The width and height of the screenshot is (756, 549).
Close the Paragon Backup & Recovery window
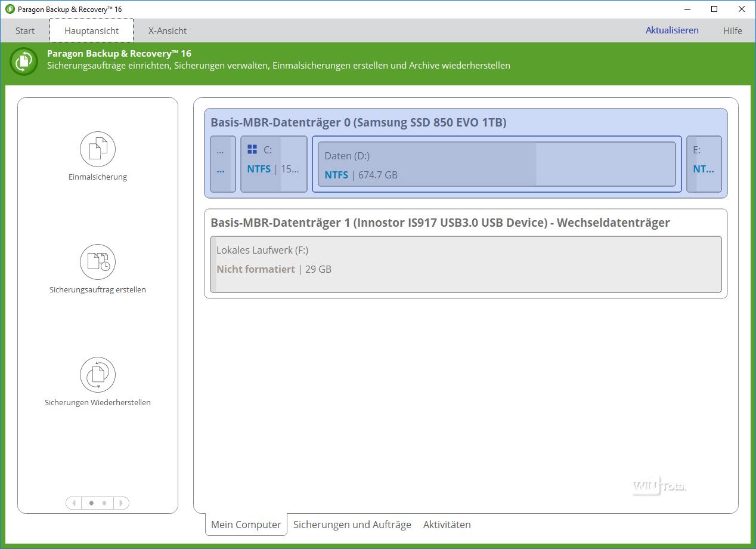pos(742,9)
